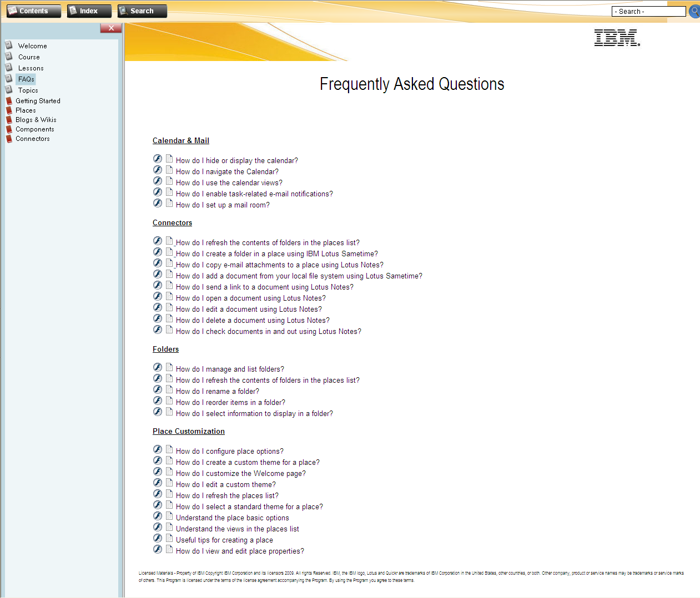Screen dimensions: 700x598
Task: Open 'How do I rename a folder?'
Action: pos(218,392)
